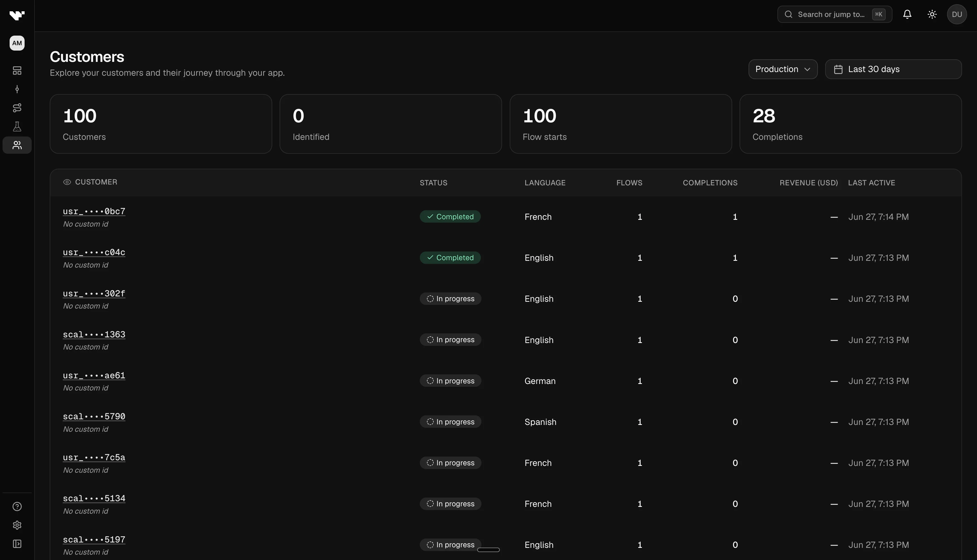The image size is (977, 560).
Task: Click the ⌘K shortcut badge
Action: (x=879, y=15)
